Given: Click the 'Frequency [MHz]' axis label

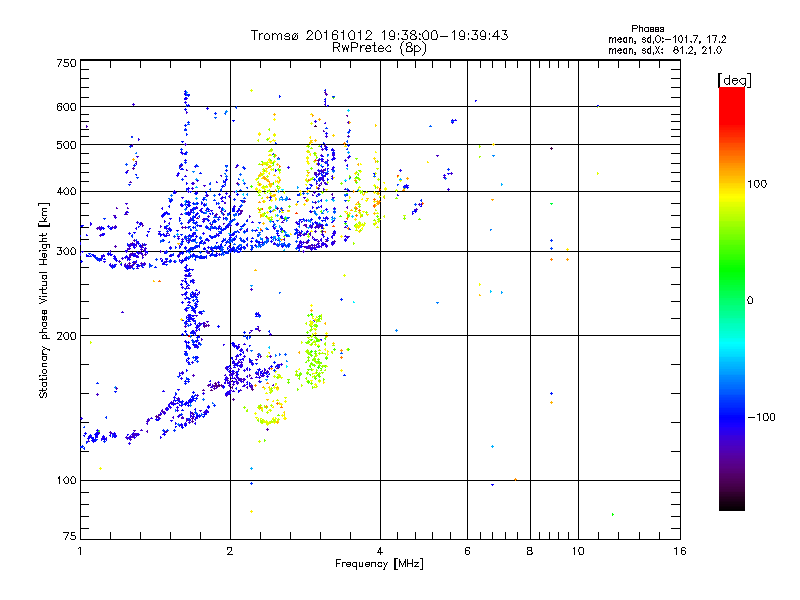Looking at the screenshot, I should pyautogui.click(x=379, y=564).
